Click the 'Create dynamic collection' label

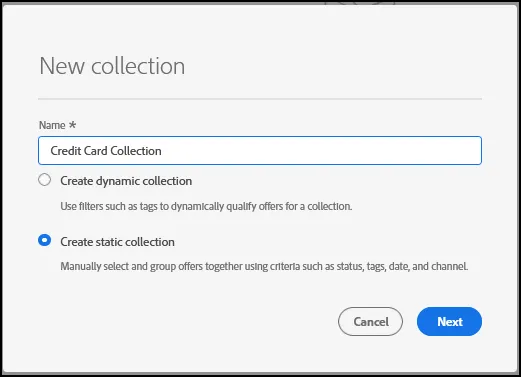click(x=126, y=181)
